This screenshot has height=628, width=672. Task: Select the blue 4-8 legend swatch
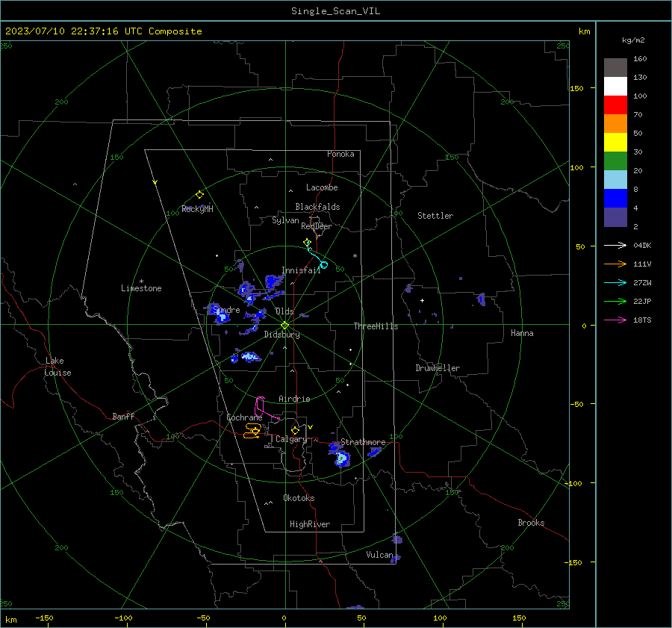click(x=615, y=199)
